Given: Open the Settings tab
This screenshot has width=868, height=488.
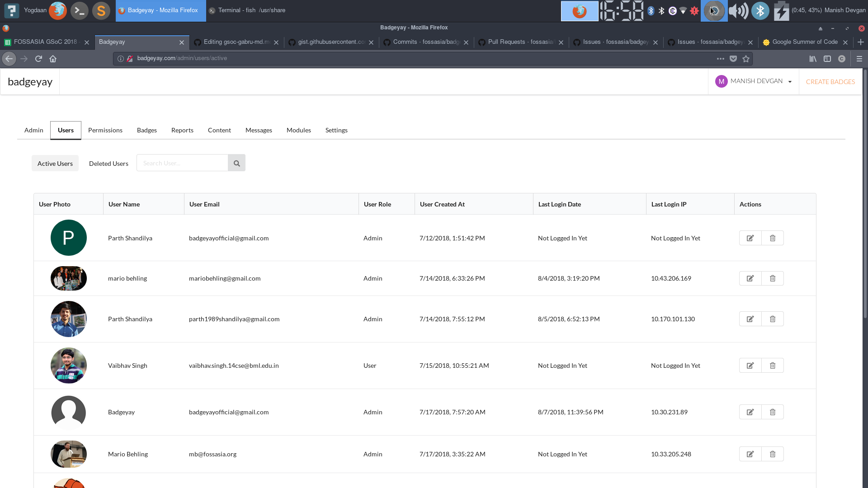Looking at the screenshot, I should tap(336, 130).
